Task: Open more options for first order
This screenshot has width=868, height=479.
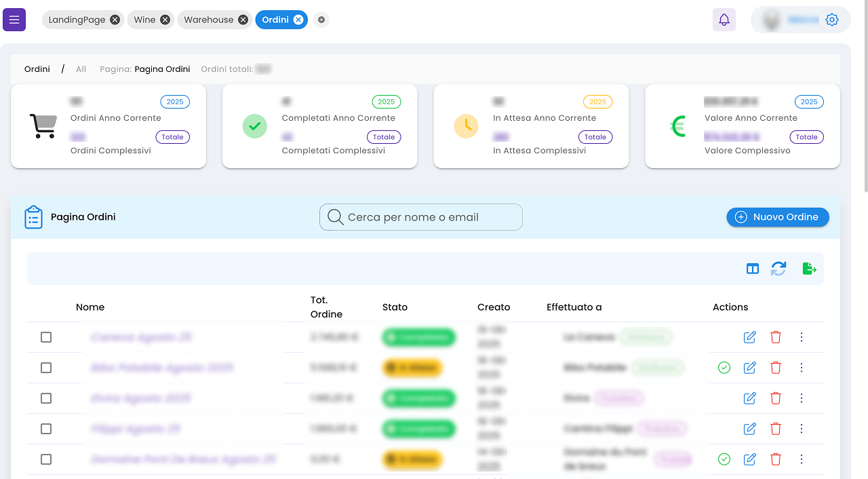Action: click(x=801, y=337)
